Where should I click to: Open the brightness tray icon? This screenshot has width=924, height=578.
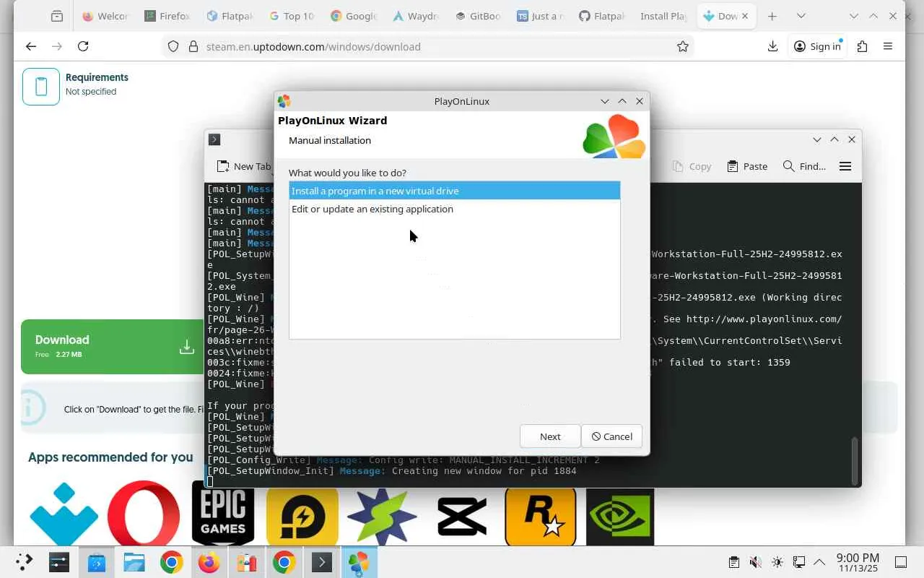pyautogui.click(x=777, y=562)
